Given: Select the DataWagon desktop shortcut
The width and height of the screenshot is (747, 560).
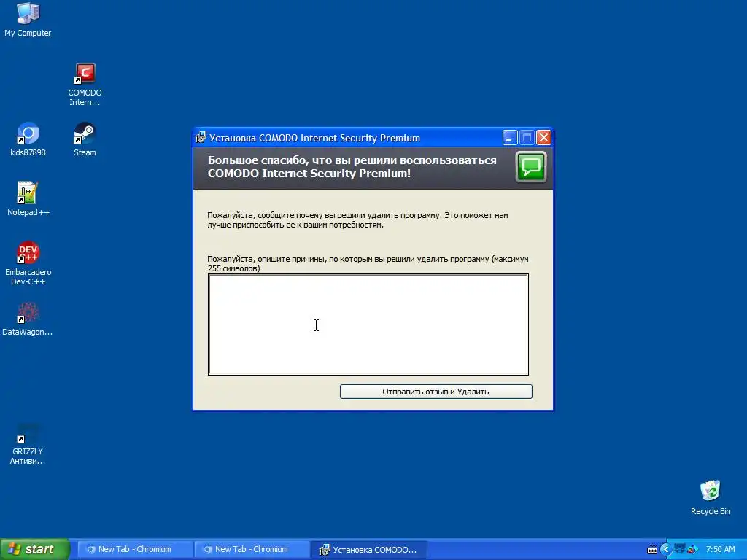Looking at the screenshot, I should click(x=28, y=319).
